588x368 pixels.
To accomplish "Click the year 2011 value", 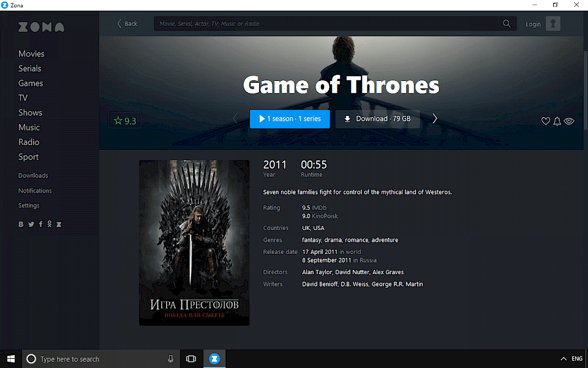I will [275, 164].
